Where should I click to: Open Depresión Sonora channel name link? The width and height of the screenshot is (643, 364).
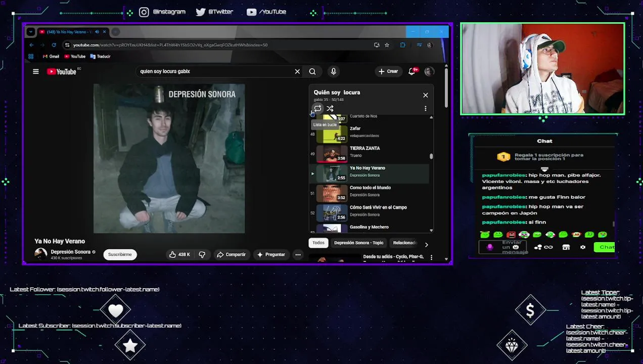(x=70, y=252)
